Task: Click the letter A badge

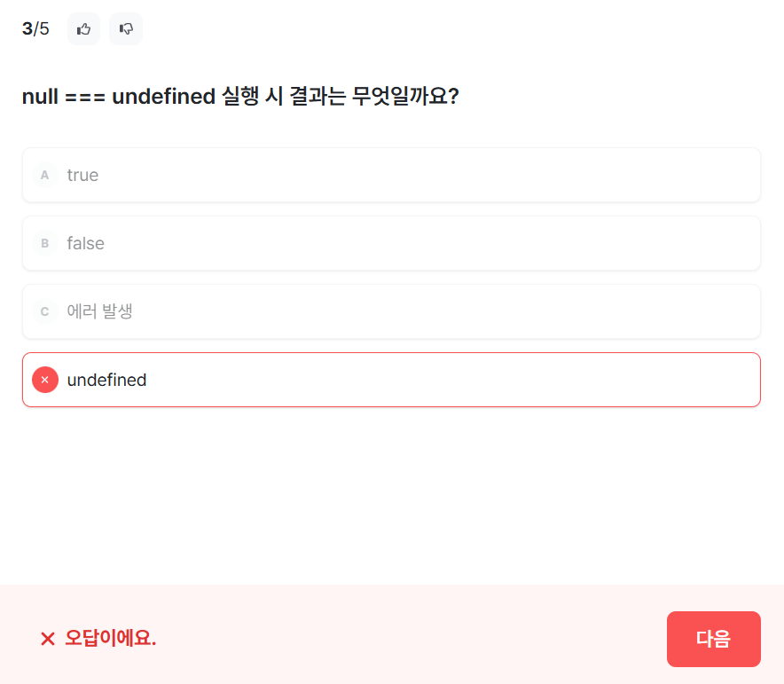Action: tap(45, 175)
